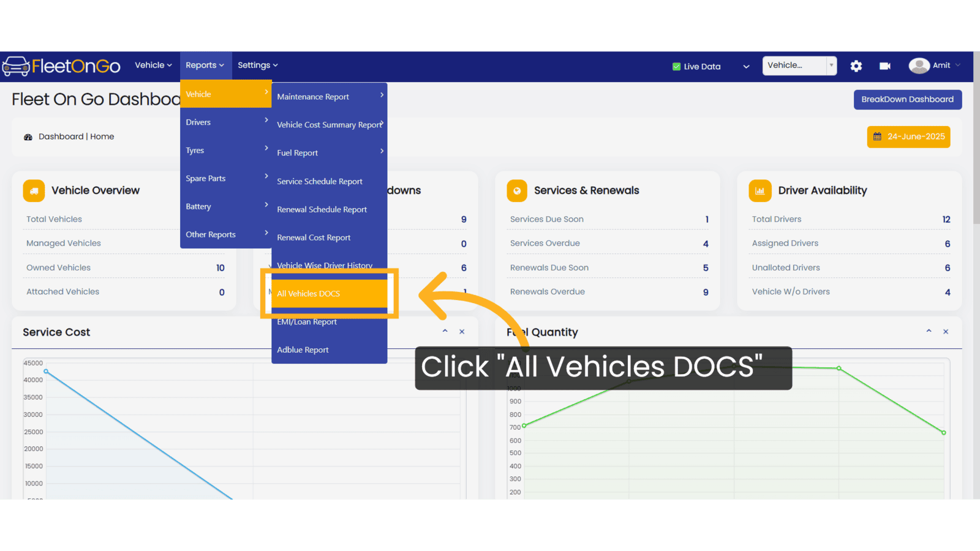Open Vehicle Cost Summary Report

[330, 125]
